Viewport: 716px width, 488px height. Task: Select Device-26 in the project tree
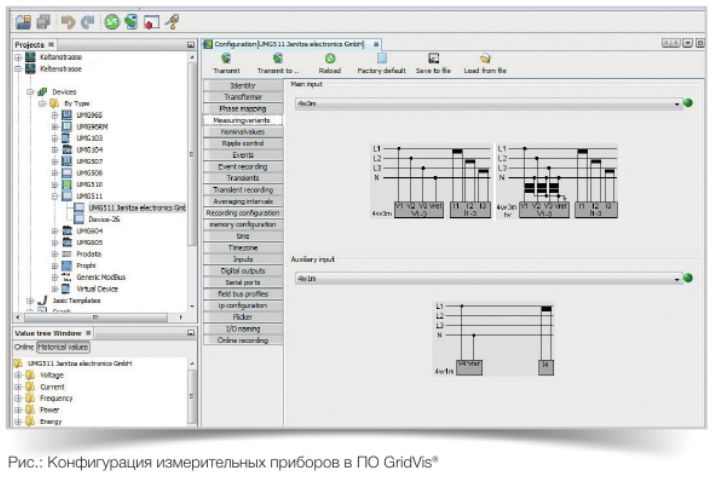pos(104,219)
